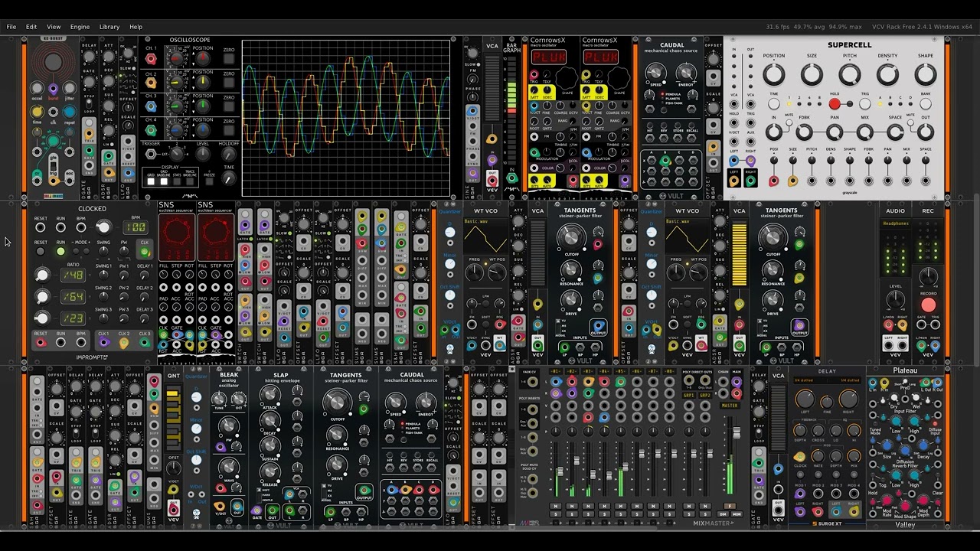
Task: Click the Supercell SHAPE knob
Action: pyautogui.click(x=926, y=74)
